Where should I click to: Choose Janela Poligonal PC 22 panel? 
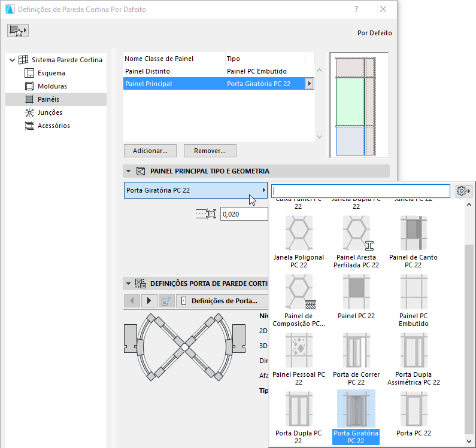pos(299,242)
